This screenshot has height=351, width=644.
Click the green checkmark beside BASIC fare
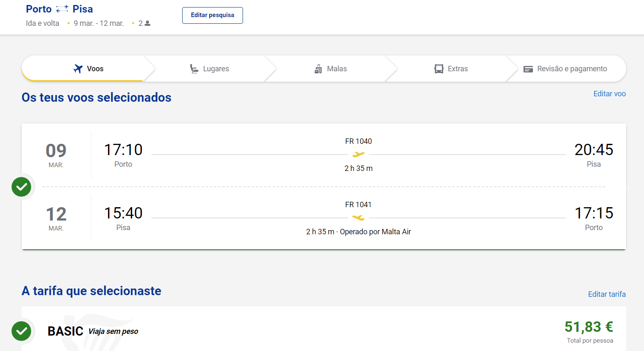click(21, 331)
